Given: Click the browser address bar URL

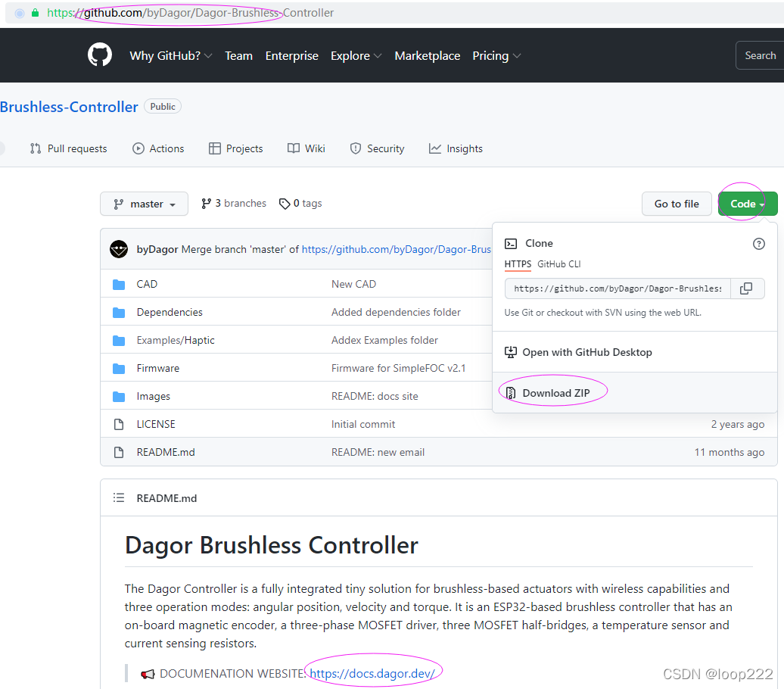Looking at the screenshot, I should point(190,13).
